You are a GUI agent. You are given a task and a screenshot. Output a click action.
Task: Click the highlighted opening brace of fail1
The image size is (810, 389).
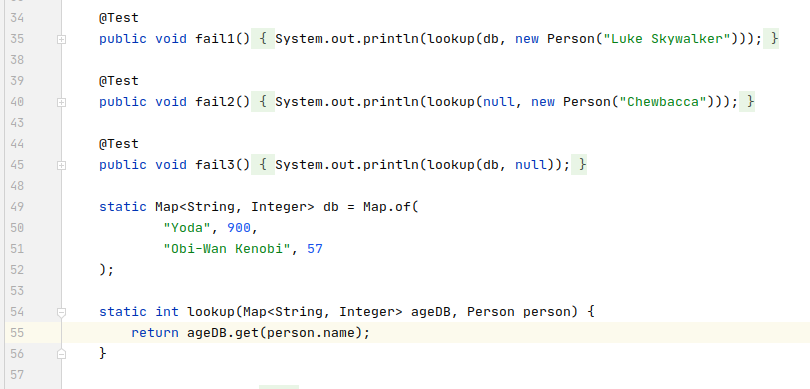[x=263, y=39]
